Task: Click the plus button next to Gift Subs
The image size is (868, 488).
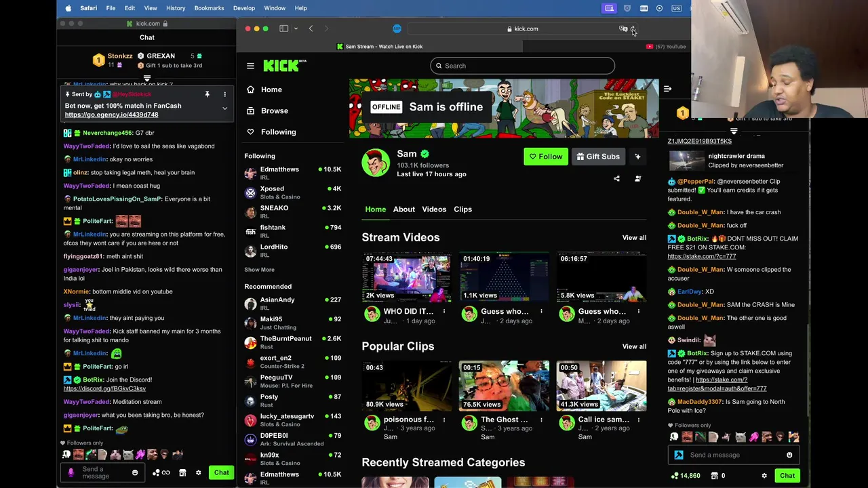Action: tap(637, 157)
